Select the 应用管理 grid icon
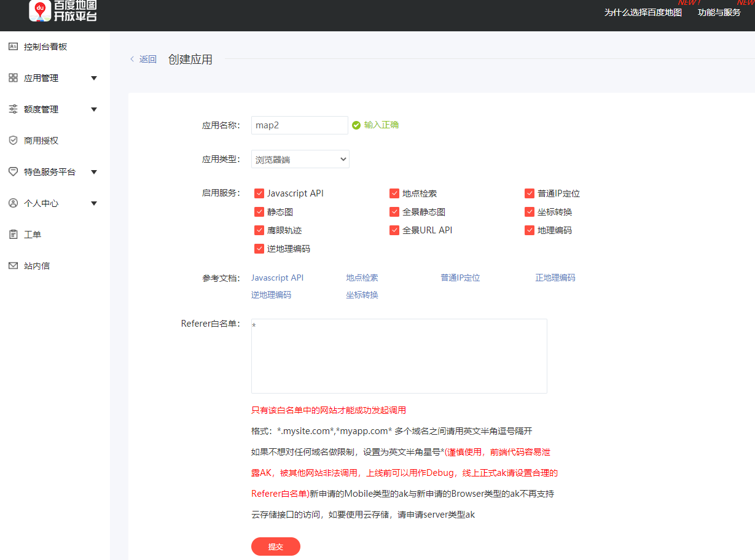 [12, 77]
